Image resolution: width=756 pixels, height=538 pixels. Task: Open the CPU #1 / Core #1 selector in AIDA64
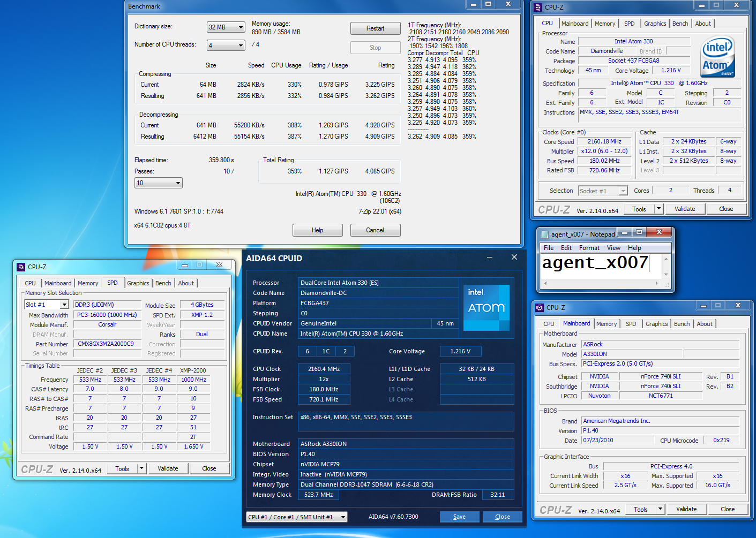297,517
